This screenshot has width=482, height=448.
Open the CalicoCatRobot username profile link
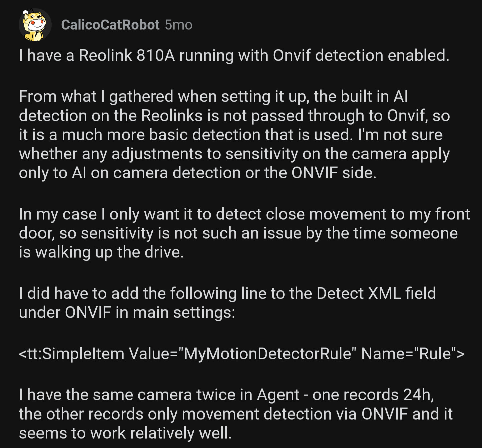point(110,25)
